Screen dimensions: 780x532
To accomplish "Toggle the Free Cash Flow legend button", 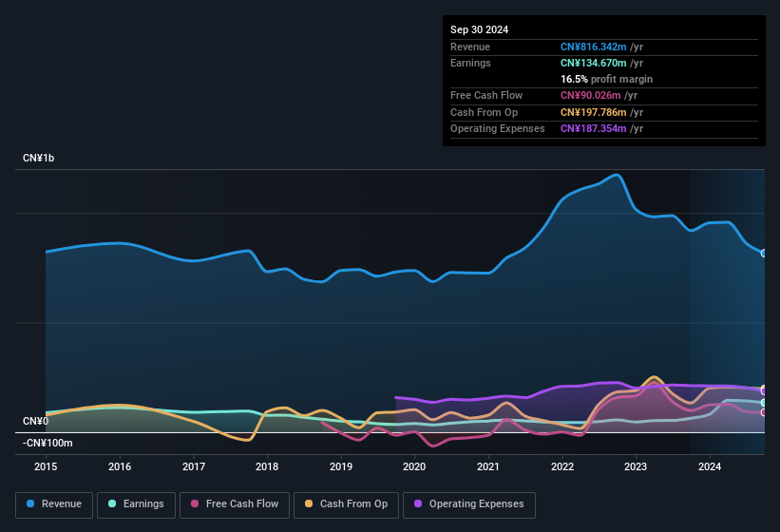I will pos(235,504).
